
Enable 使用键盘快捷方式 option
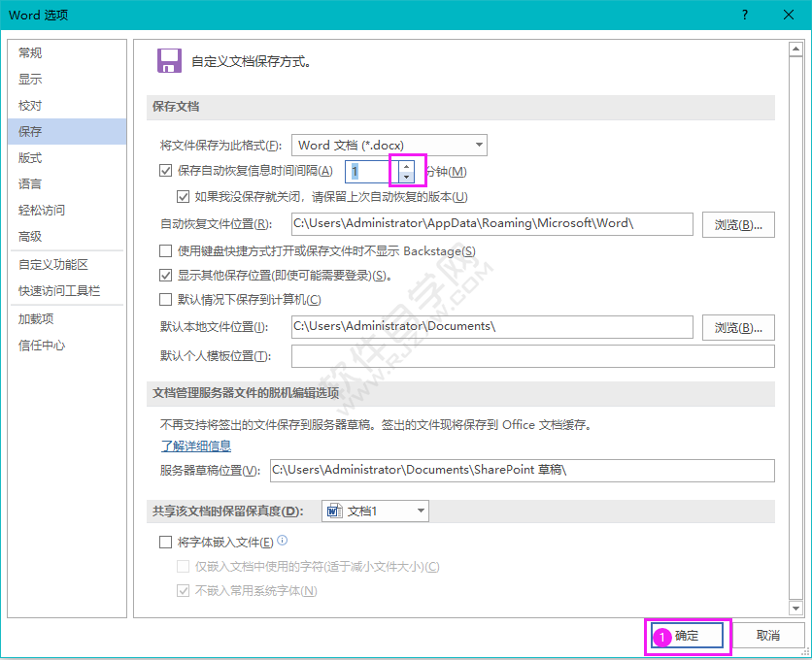coord(165,249)
